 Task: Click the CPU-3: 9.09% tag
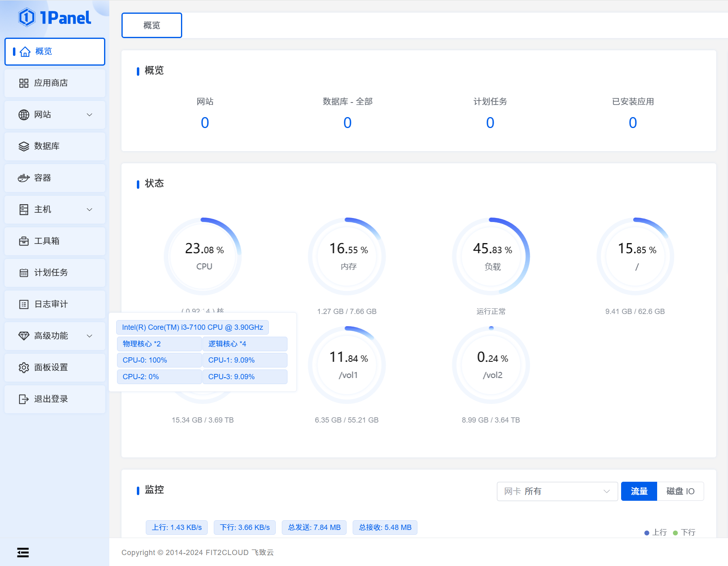click(245, 377)
